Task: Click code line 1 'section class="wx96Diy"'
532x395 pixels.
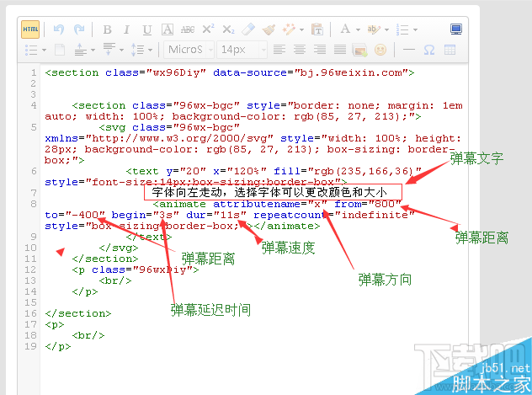Action: click(125, 72)
